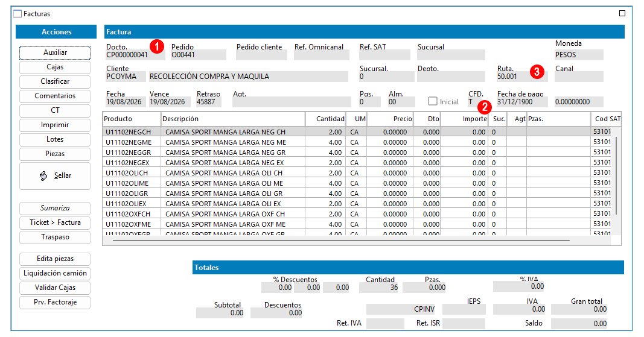Click the Ruta field 50.001

(x=521, y=77)
